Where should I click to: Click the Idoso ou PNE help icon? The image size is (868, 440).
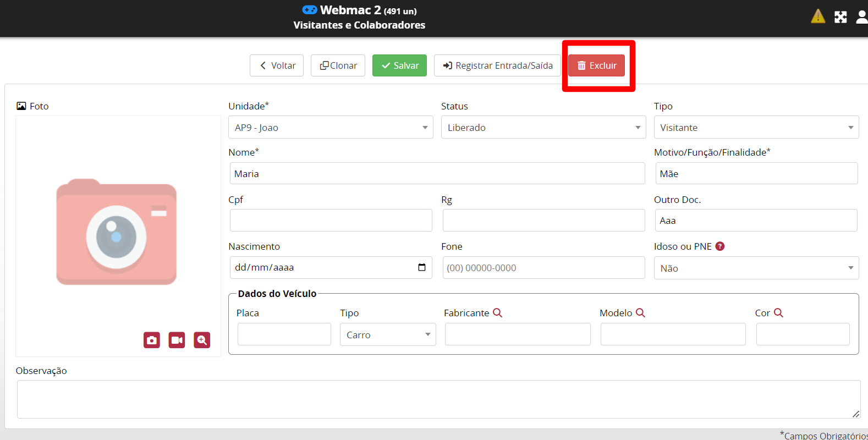pos(720,246)
